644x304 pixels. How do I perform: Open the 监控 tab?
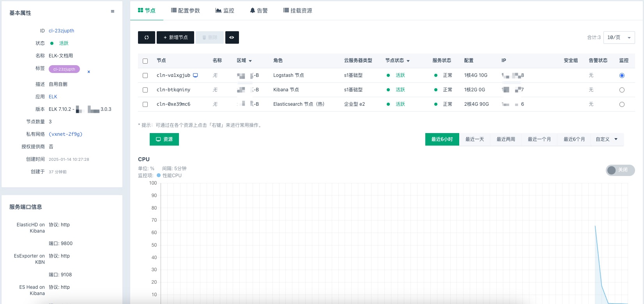point(225,11)
